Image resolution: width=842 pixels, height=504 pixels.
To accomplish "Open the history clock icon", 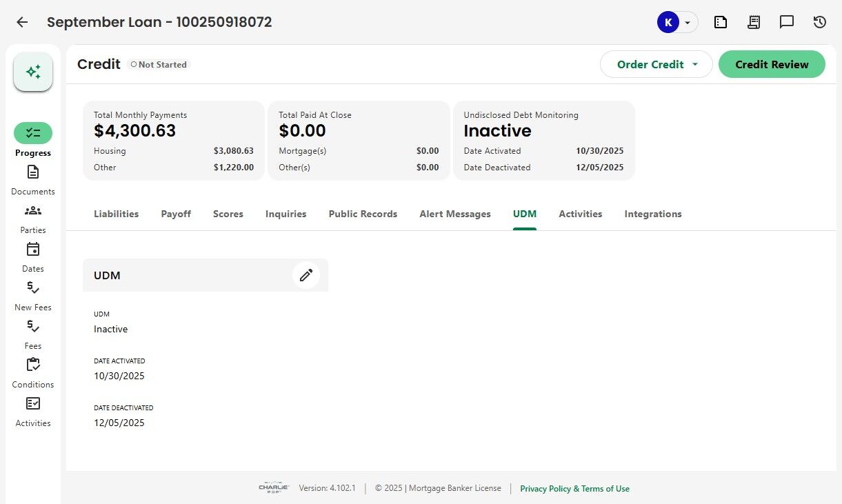I will (820, 22).
